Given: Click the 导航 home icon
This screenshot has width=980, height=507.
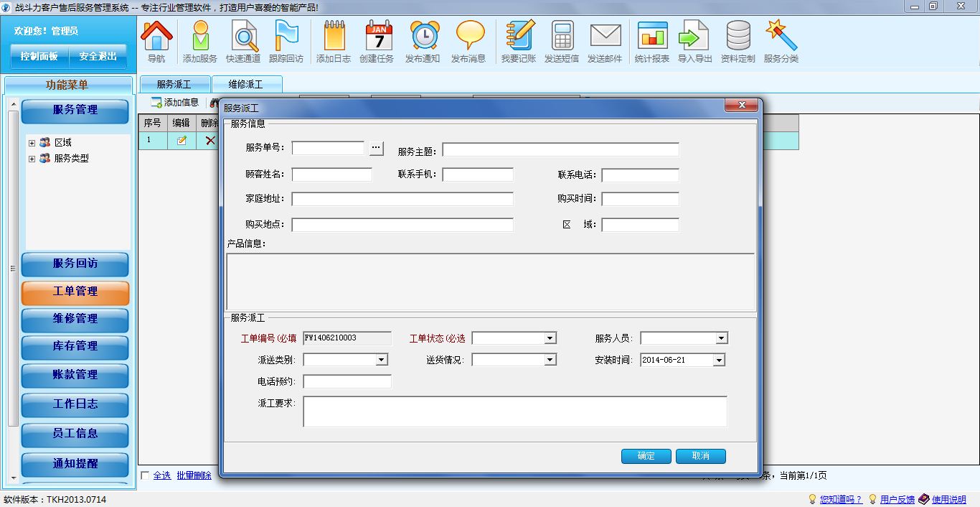Looking at the screenshot, I should [156, 36].
